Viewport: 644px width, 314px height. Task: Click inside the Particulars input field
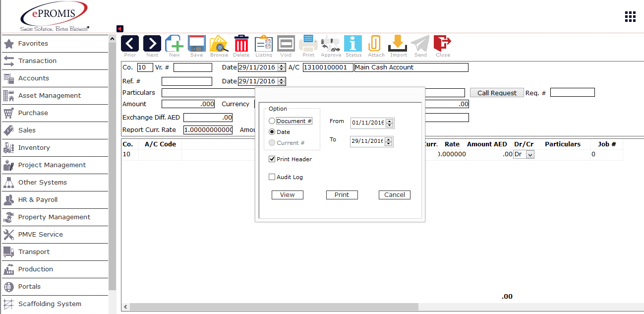point(208,92)
